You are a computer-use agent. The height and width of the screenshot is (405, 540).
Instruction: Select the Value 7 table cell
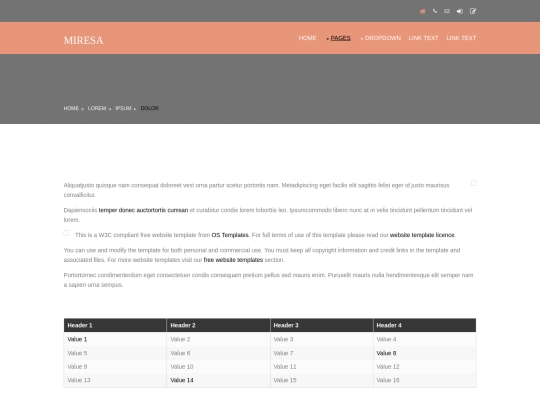322,353
